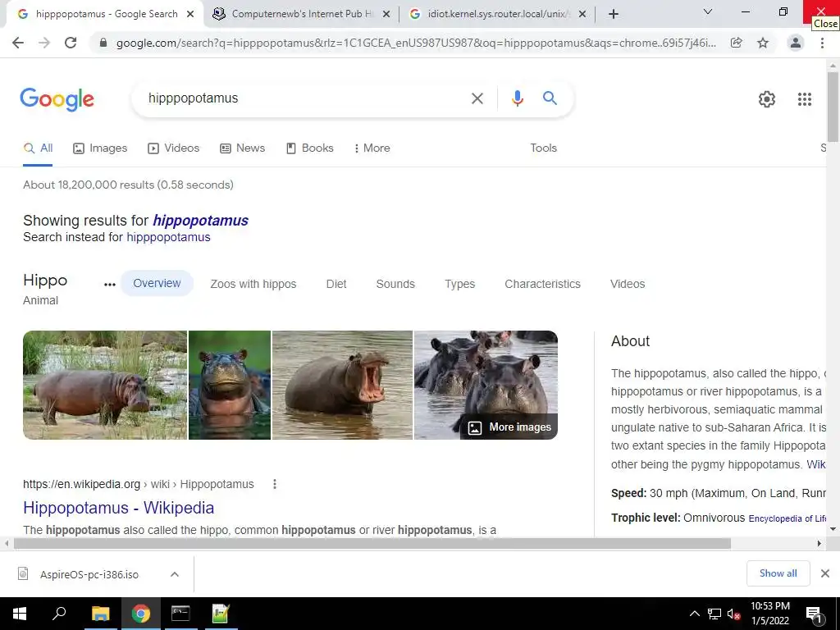The width and height of the screenshot is (840, 630).
Task: Select the Characteristics chip
Action: (543, 284)
